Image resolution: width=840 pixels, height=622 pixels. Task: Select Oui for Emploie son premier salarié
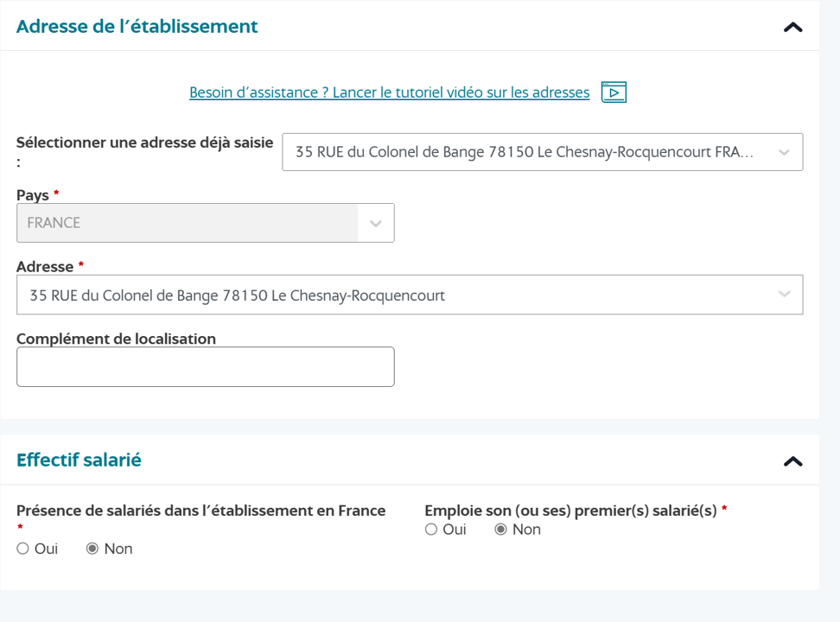click(431, 530)
